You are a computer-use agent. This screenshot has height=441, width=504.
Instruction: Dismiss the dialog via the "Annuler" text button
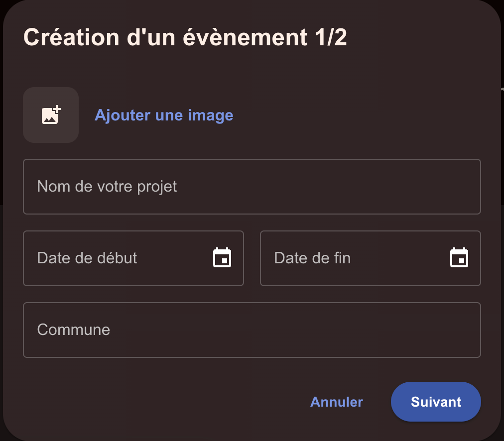pos(337,402)
